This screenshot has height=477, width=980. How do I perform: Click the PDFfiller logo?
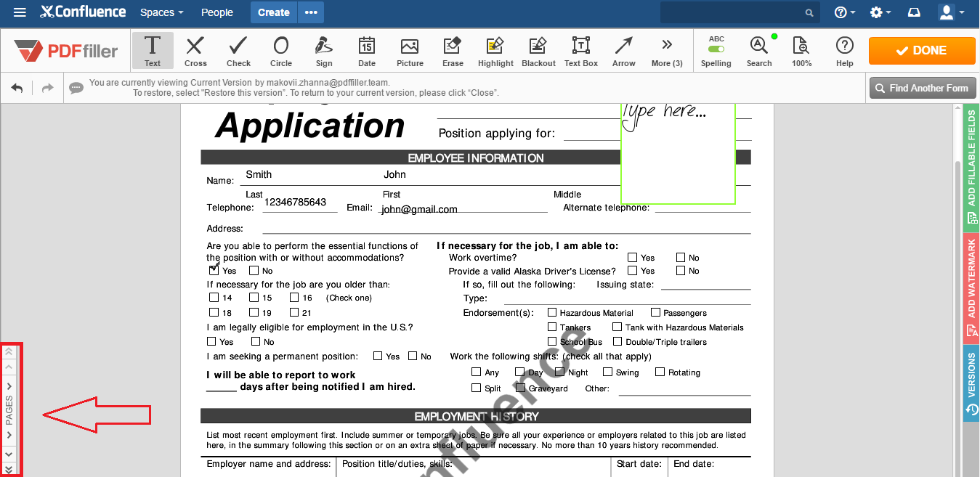click(66, 51)
